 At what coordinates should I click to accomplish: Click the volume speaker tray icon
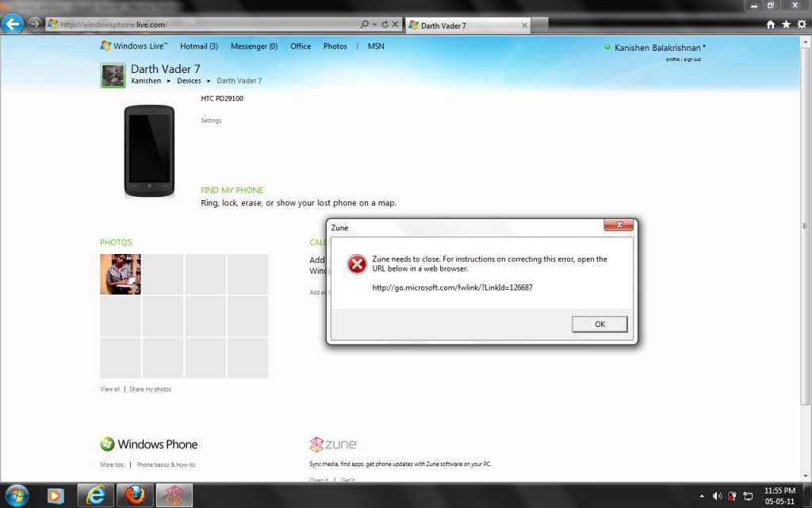click(717, 496)
